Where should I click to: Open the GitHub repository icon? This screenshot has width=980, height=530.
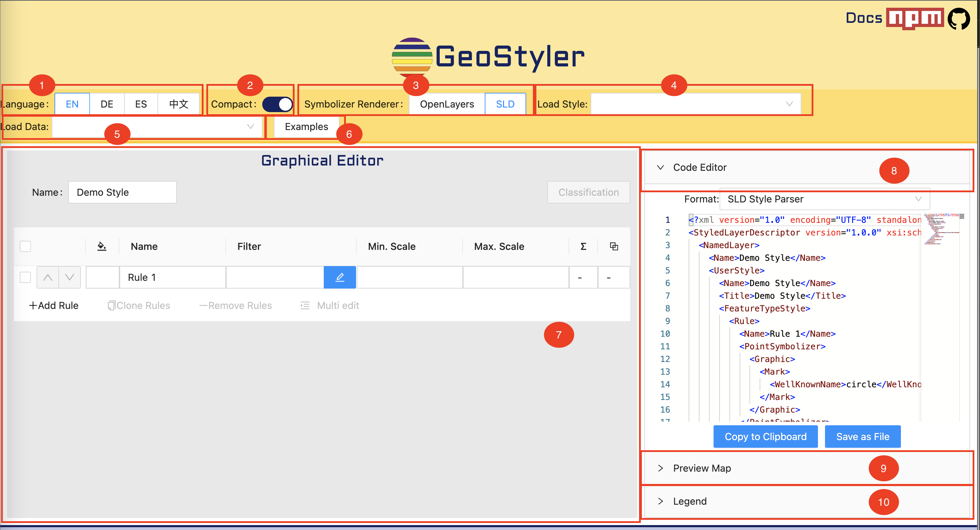[x=959, y=18]
